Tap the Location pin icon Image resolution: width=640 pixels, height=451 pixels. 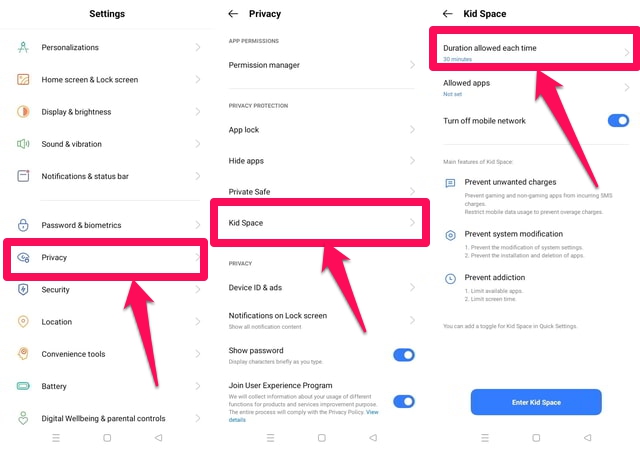click(x=23, y=322)
